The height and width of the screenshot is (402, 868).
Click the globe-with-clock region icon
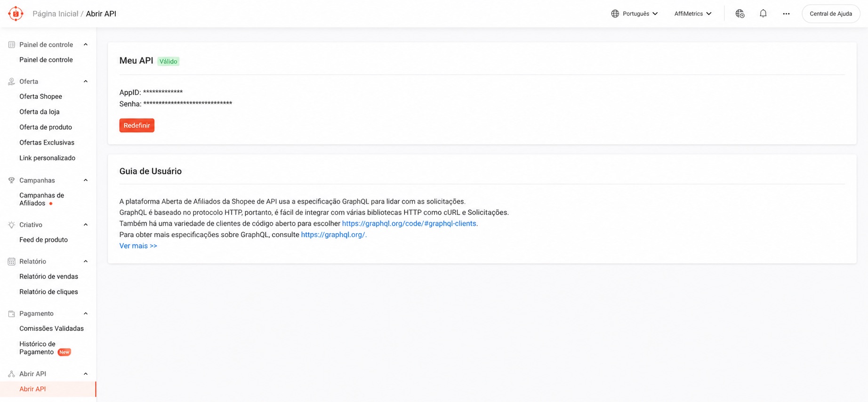pyautogui.click(x=740, y=14)
